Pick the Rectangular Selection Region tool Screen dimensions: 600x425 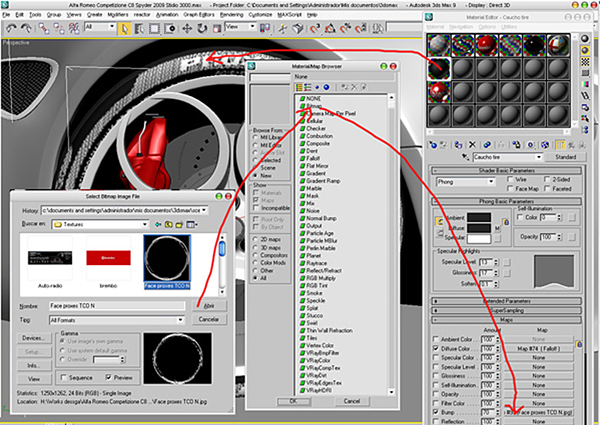154,29
